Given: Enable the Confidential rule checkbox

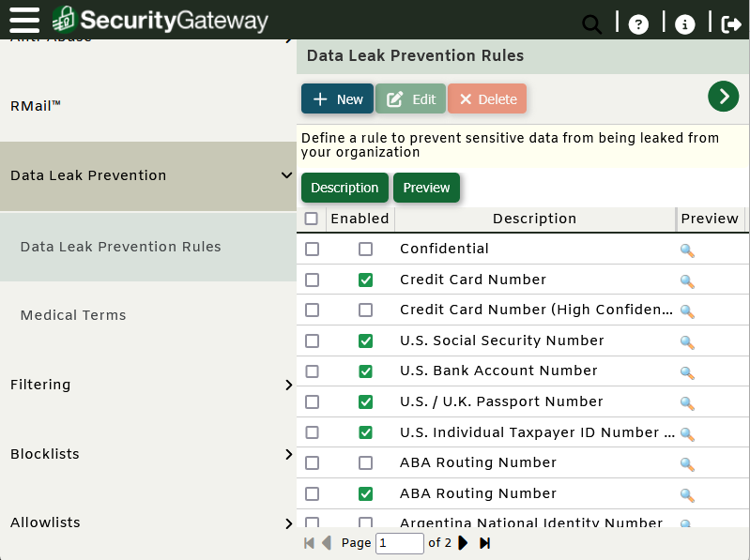Looking at the screenshot, I should click(365, 250).
